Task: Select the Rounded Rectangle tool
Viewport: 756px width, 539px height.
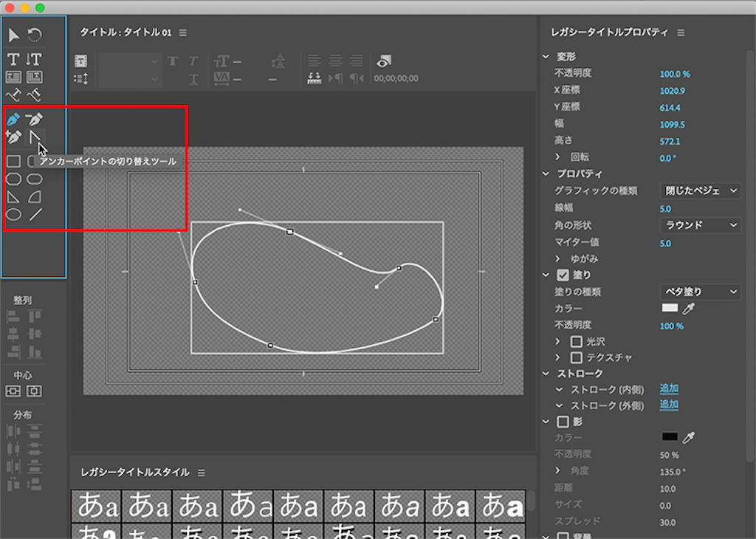Action: (x=35, y=179)
